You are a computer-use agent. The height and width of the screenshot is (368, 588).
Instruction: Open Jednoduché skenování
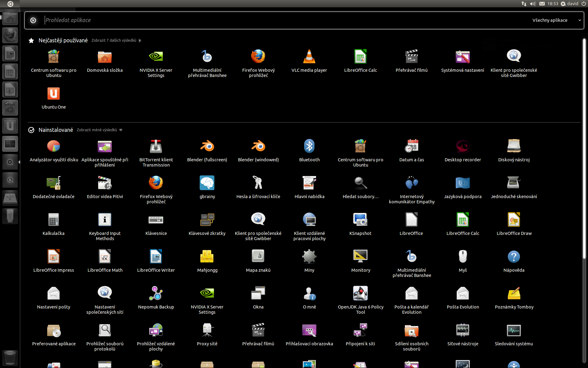(x=514, y=187)
